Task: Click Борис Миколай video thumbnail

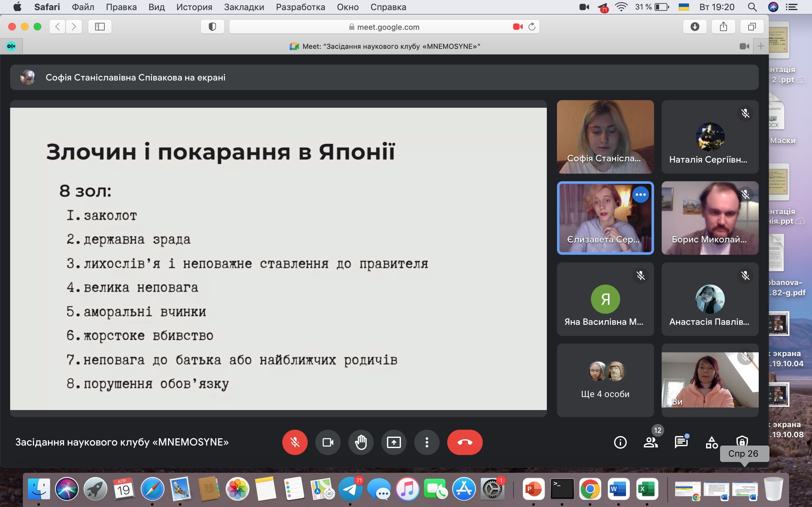Action: [x=710, y=218]
